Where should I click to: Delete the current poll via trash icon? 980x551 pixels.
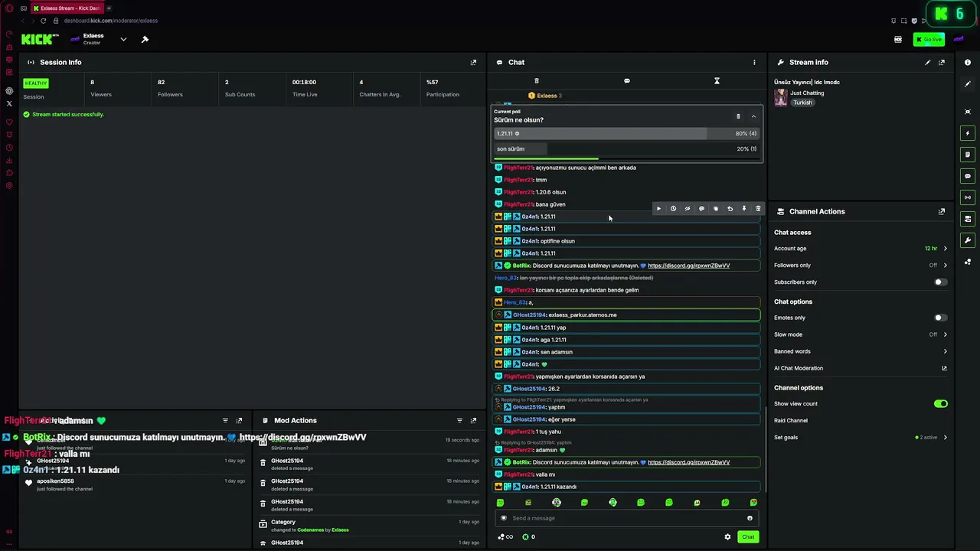(738, 116)
